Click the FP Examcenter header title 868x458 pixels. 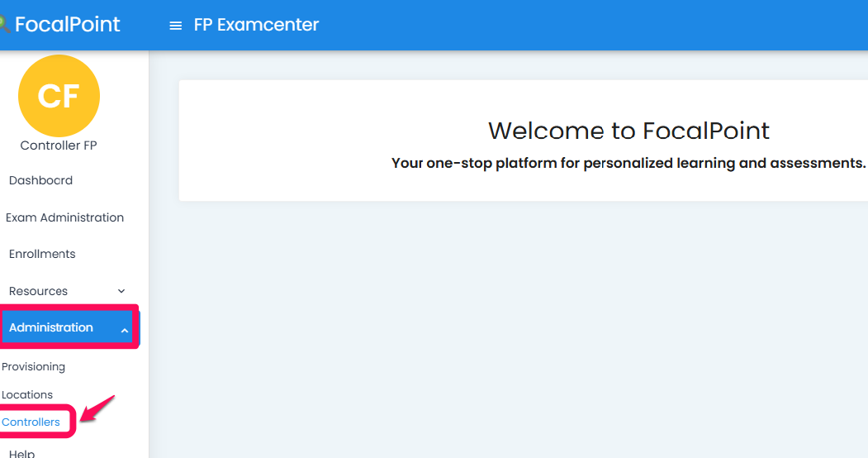[x=256, y=25]
